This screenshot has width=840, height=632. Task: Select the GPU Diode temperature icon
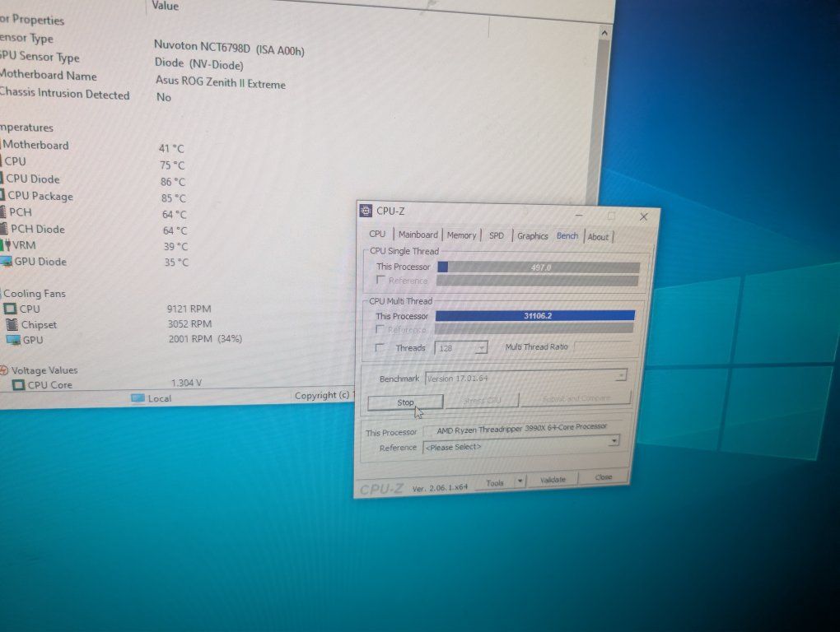point(7,262)
